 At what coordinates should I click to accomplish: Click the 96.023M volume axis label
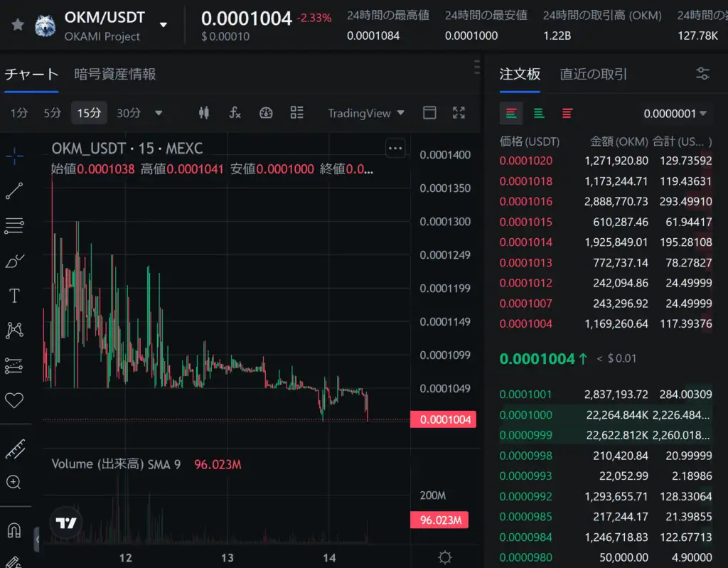439,520
